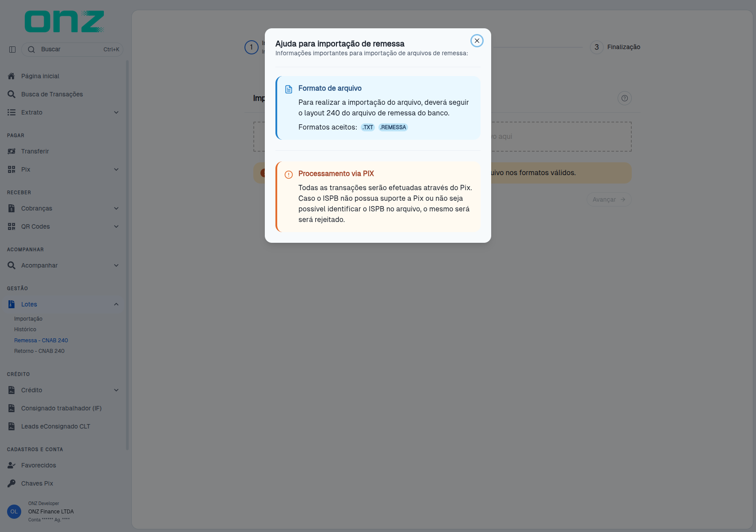Click the Transferir money icon

point(11,151)
